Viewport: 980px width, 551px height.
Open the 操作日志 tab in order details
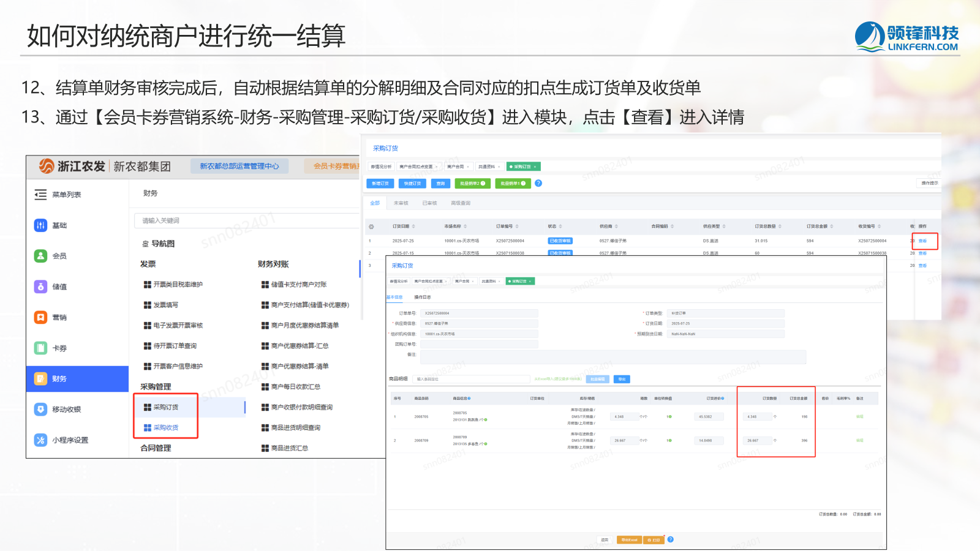coord(423,298)
